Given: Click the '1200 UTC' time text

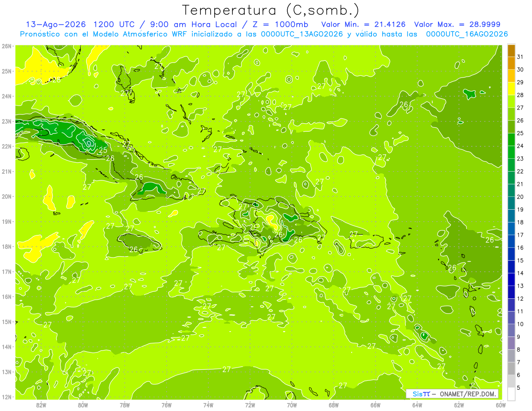Looking at the screenshot, I should click(x=114, y=24).
